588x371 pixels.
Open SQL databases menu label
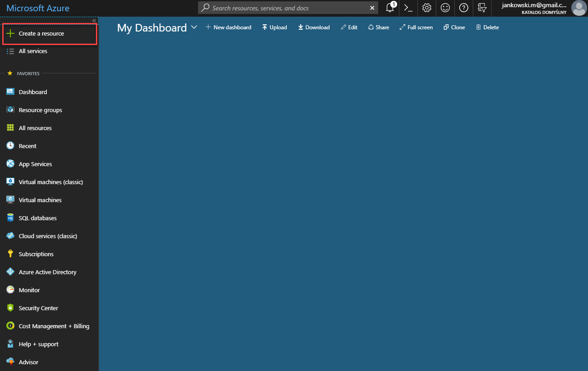38,218
